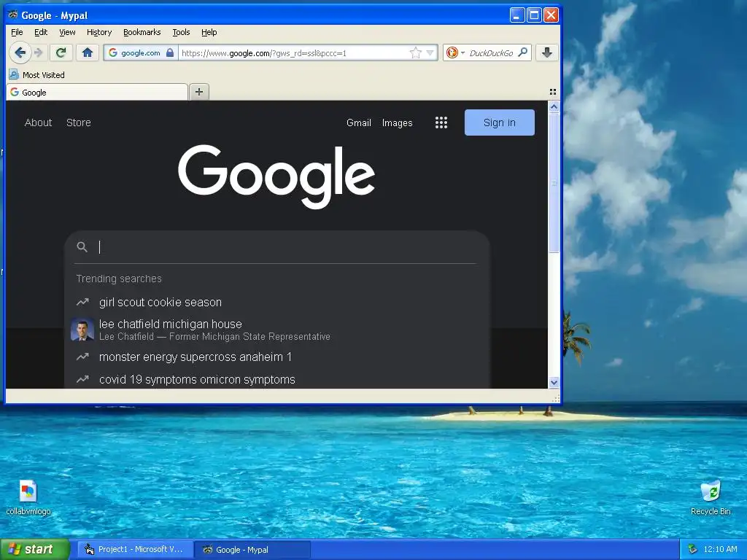Open the Gmail link
The width and height of the screenshot is (747, 560).
359,122
